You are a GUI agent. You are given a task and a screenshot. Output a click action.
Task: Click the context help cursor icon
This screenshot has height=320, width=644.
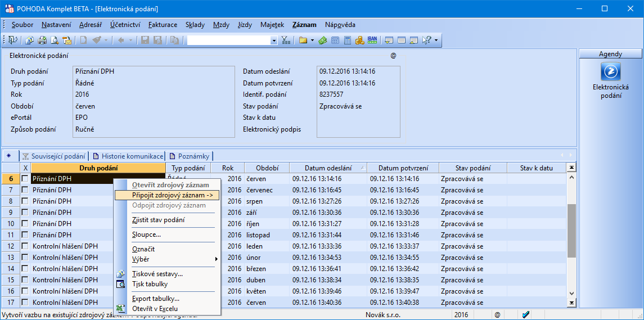tap(426, 40)
